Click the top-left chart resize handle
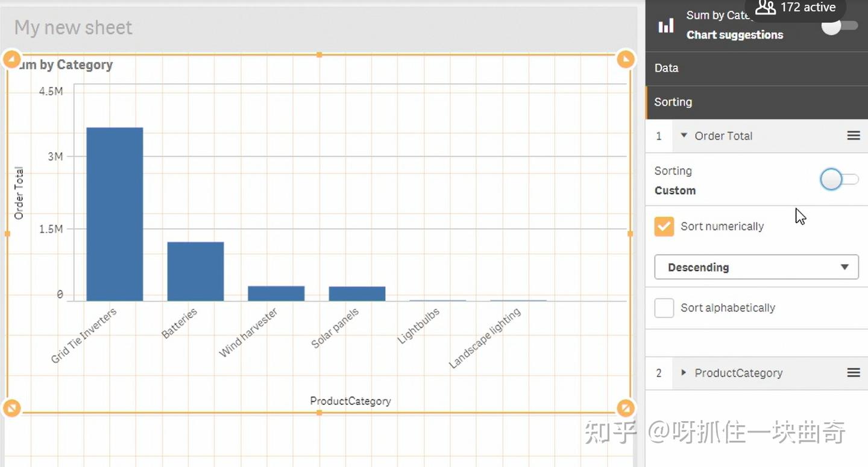This screenshot has width=868, height=467. pyautogui.click(x=12, y=59)
